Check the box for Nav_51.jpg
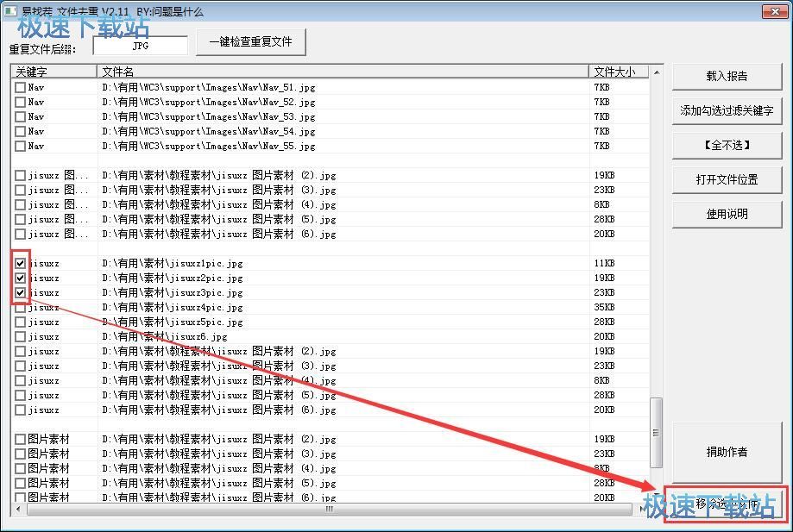 click(x=20, y=87)
